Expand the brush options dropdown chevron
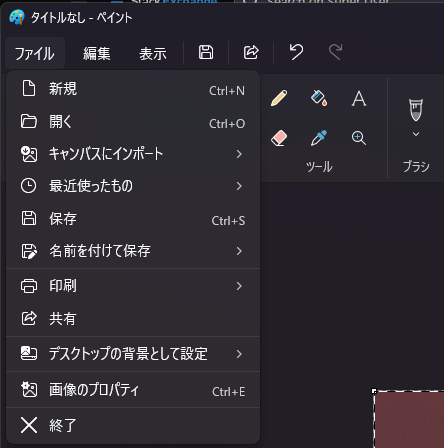Image resolution: width=444 pixels, height=448 pixels. [416, 134]
